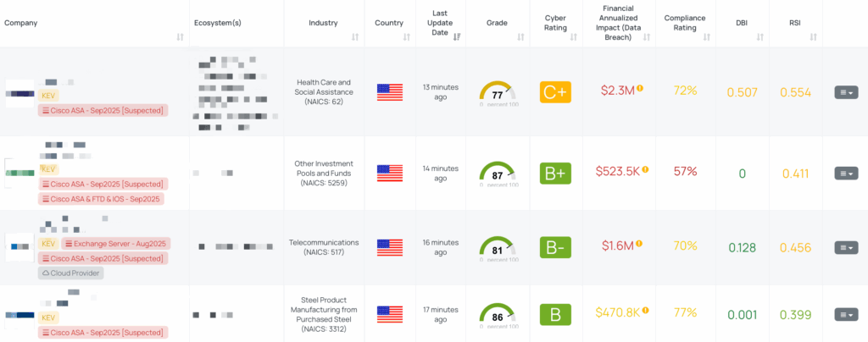Click info icon beside $2.3M impact
The width and height of the screenshot is (868, 342).
[640, 88]
